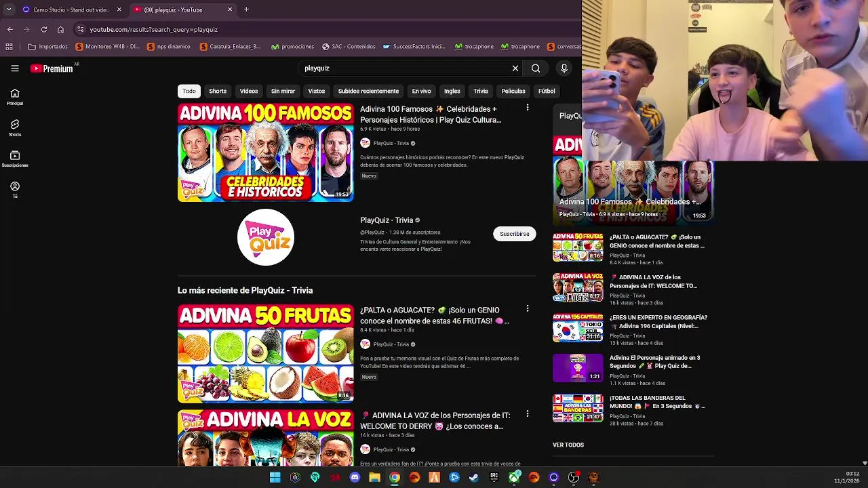Open site information icon in the address bar
Viewport: 868px width, 488px height.
click(x=80, y=30)
